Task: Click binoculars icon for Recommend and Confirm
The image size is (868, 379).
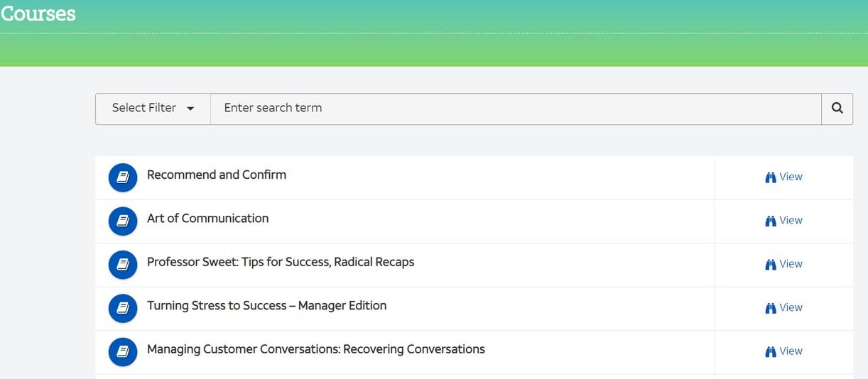Action: pyautogui.click(x=771, y=177)
